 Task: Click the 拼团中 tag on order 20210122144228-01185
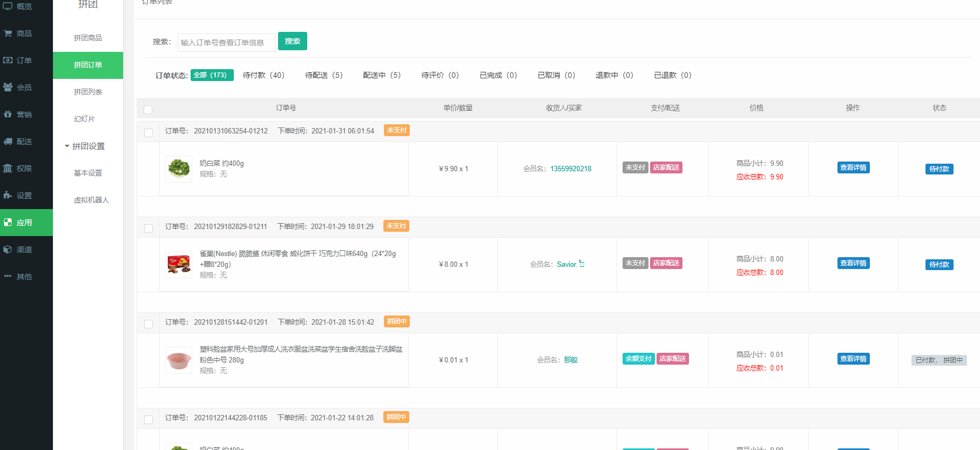[x=396, y=417]
